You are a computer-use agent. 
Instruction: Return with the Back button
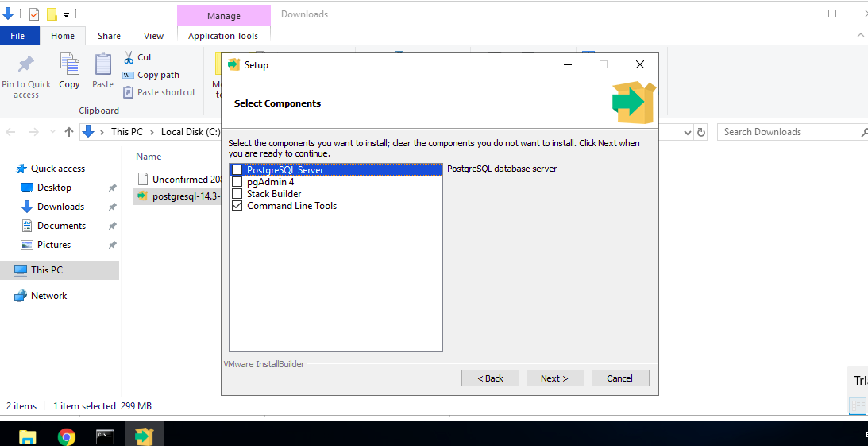[x=490, y=378]
